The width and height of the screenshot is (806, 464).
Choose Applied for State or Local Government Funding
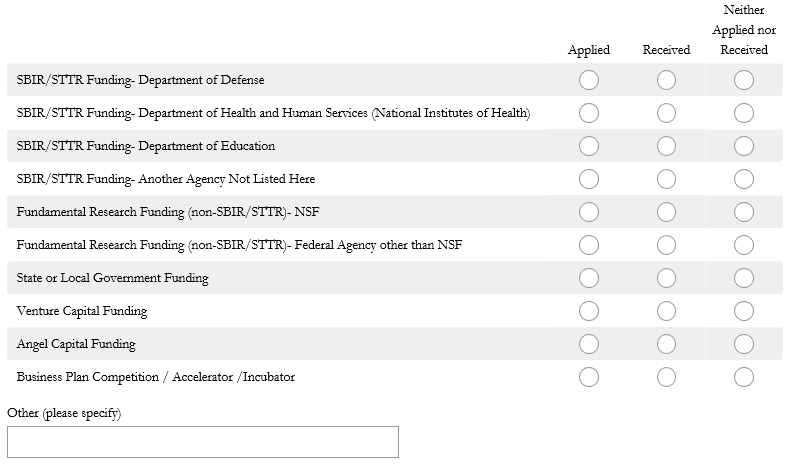pyautogui.click(x=589, y=278)
